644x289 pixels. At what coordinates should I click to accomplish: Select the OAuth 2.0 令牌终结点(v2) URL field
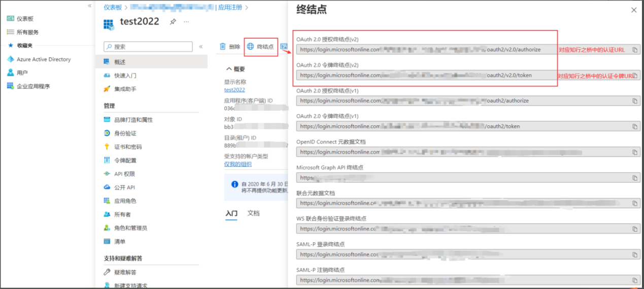[468, 75]
